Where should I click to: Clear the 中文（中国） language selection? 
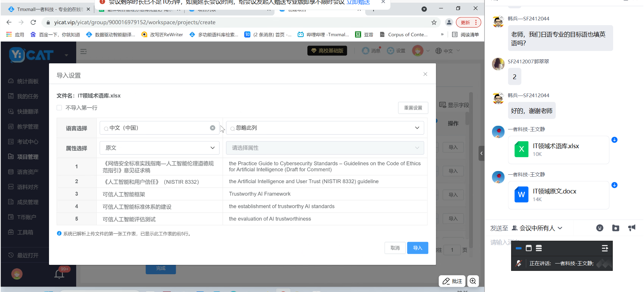pyautogui.click(x=212, y=128)
